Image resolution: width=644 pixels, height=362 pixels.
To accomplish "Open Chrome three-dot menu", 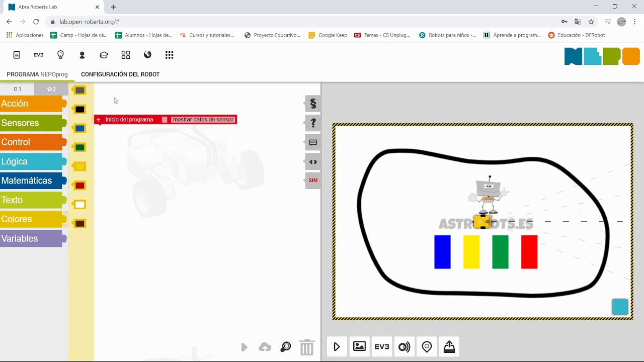I will [x=635, y=22].
